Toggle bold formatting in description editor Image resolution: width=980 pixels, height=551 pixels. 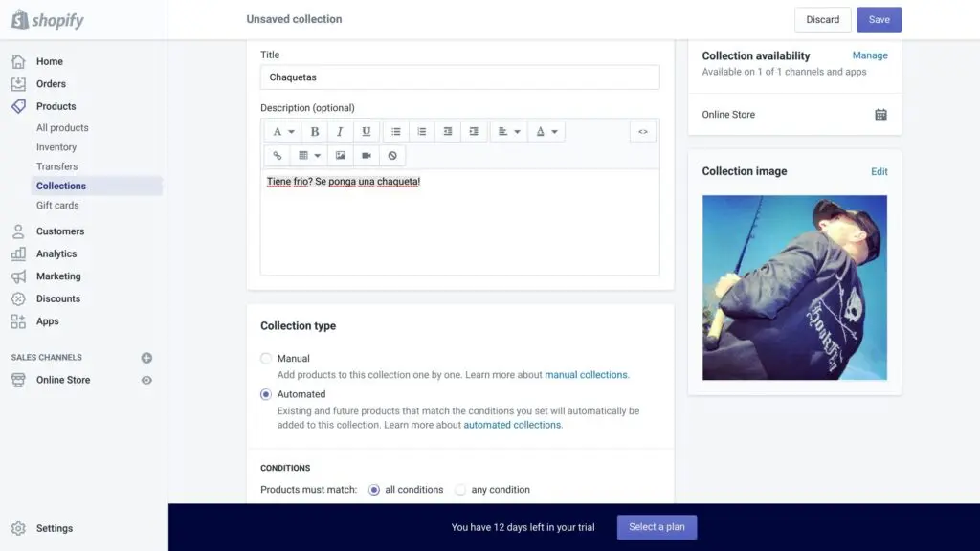[x=315, y=132]
